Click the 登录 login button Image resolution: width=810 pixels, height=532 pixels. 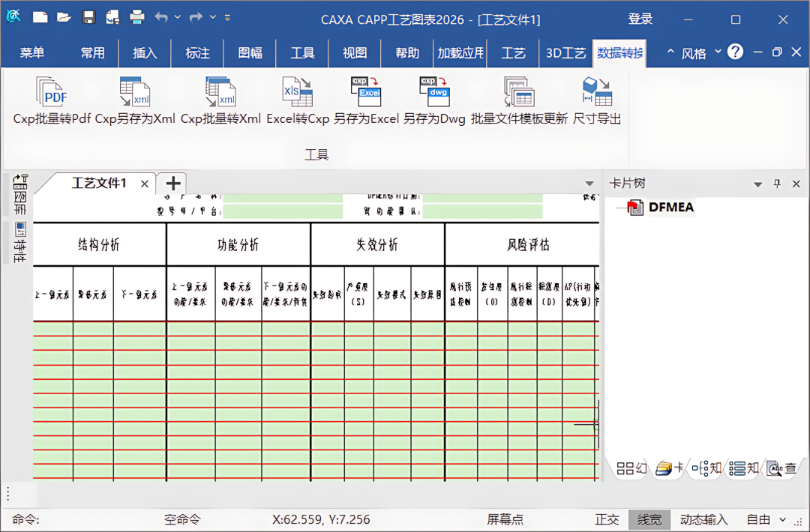[640, 19]
